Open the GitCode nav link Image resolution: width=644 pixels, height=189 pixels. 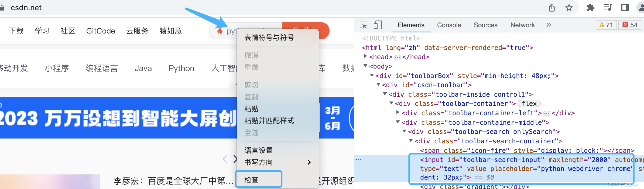(101, 31)
